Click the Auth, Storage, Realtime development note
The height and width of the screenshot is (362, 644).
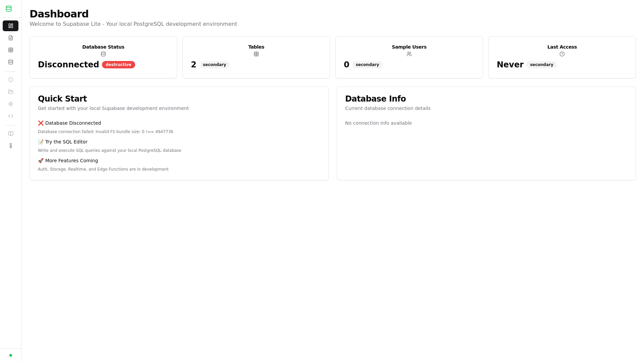103,169
